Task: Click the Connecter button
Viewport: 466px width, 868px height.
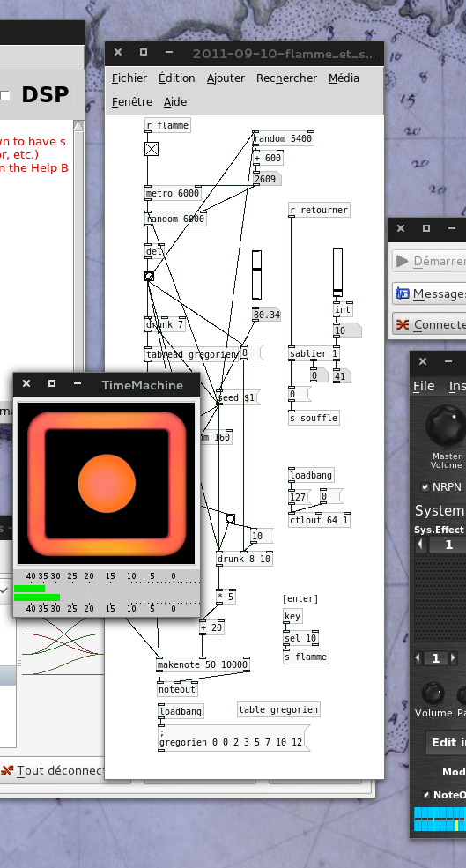Action: (430, 323)
